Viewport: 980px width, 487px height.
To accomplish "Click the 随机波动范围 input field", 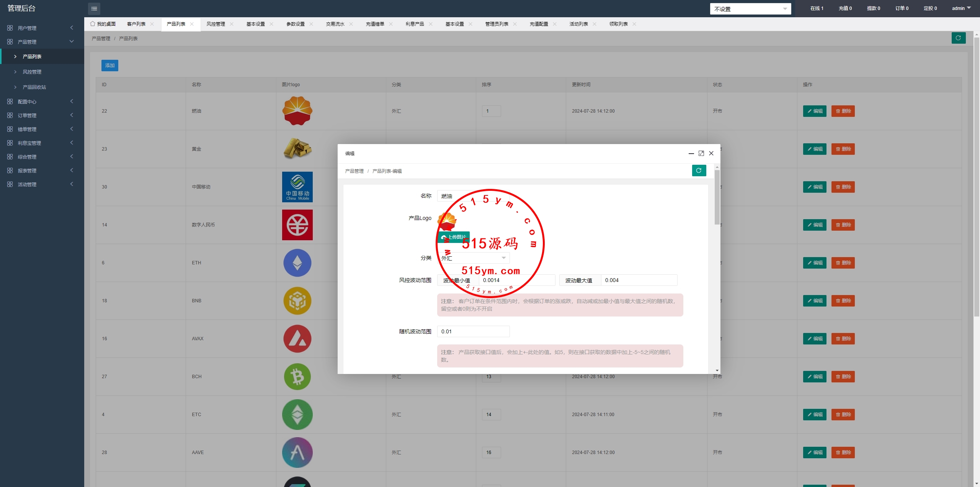I will coord(473,331).
